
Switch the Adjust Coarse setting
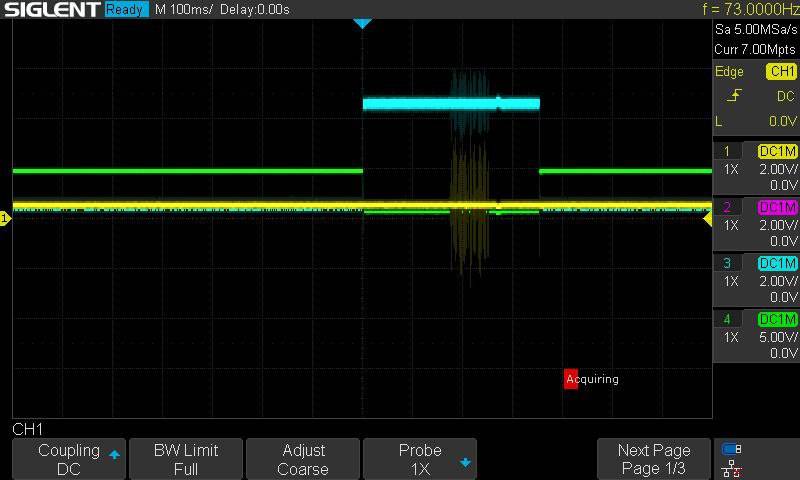point(303,459)
